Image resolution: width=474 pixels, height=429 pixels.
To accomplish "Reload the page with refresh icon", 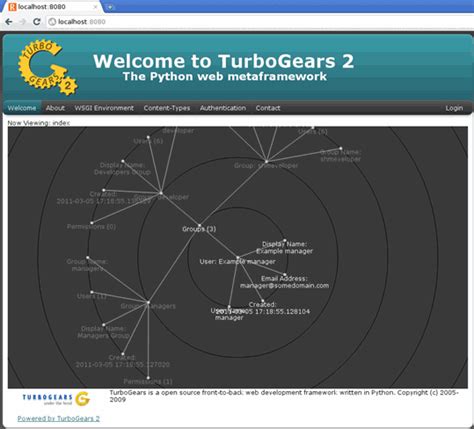I will [x=37, y=22].
